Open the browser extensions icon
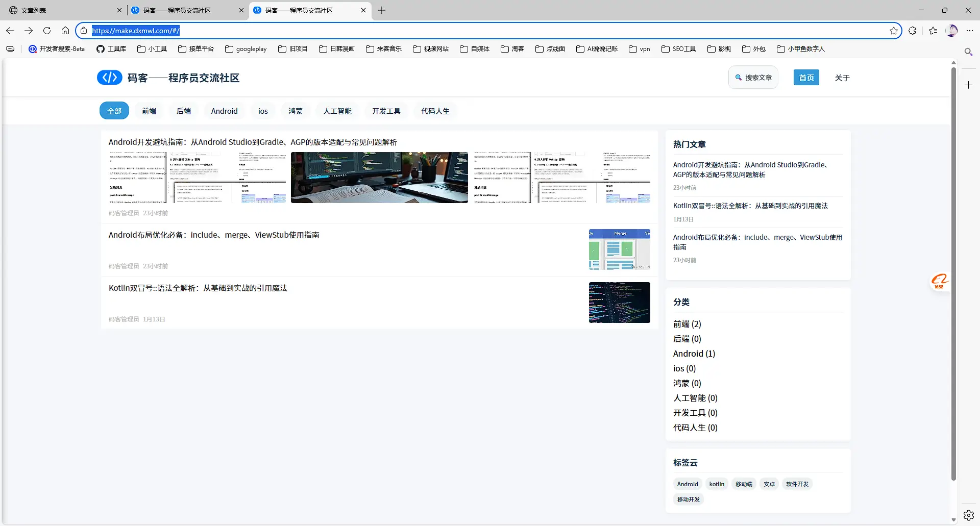980x526 pixels. [x=913, y=31]
